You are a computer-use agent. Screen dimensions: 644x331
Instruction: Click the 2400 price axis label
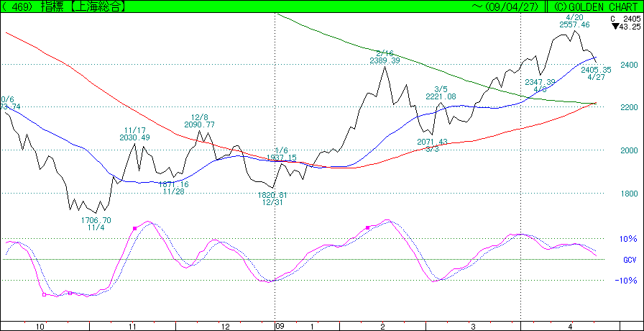point(630,65)
